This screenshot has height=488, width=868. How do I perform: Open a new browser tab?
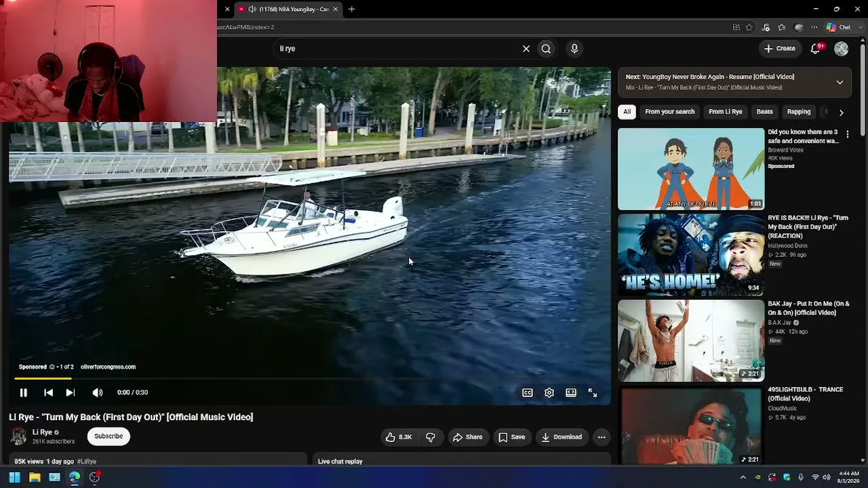click(351, 9)
